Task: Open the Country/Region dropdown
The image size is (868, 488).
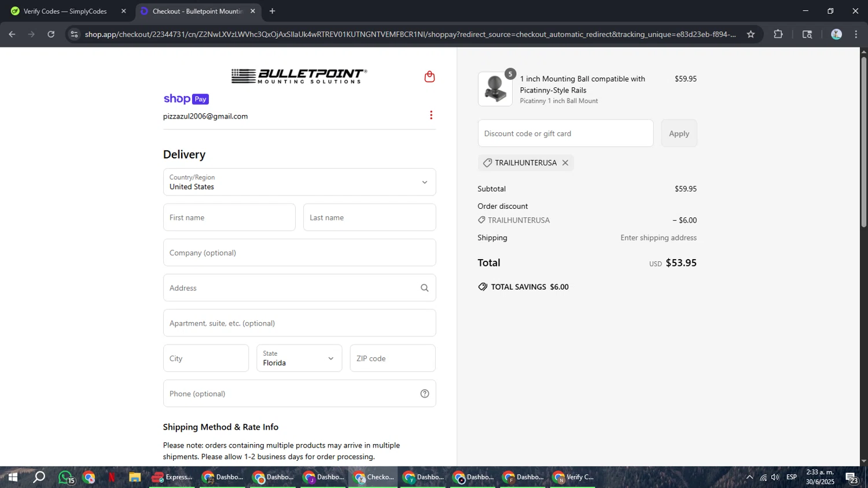Action: click(299, 182)
